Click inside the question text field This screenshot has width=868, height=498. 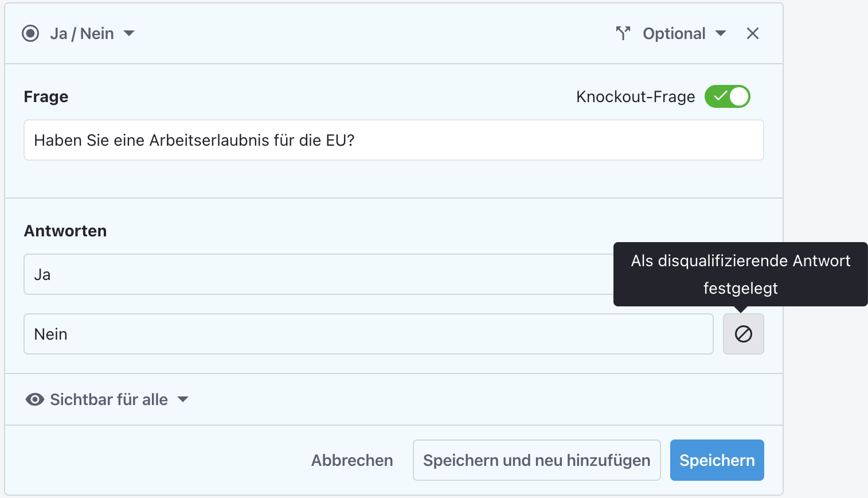(x=393, y=140)
